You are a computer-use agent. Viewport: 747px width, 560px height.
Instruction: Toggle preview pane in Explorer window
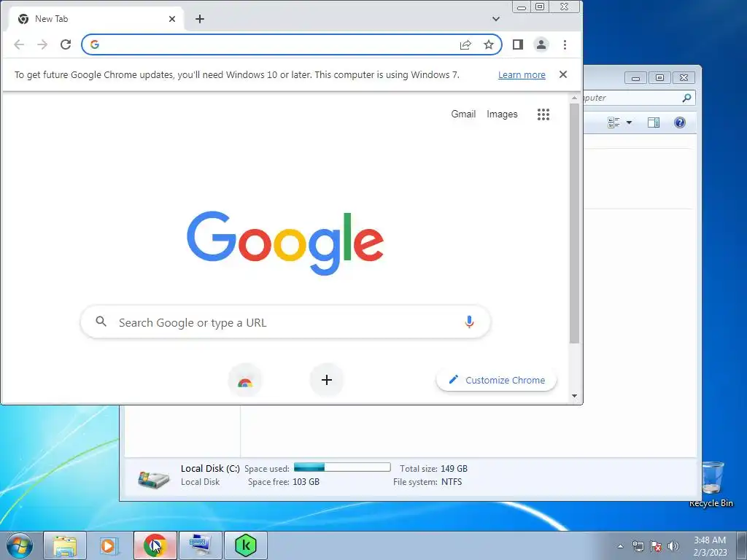(x=654, y=122)
